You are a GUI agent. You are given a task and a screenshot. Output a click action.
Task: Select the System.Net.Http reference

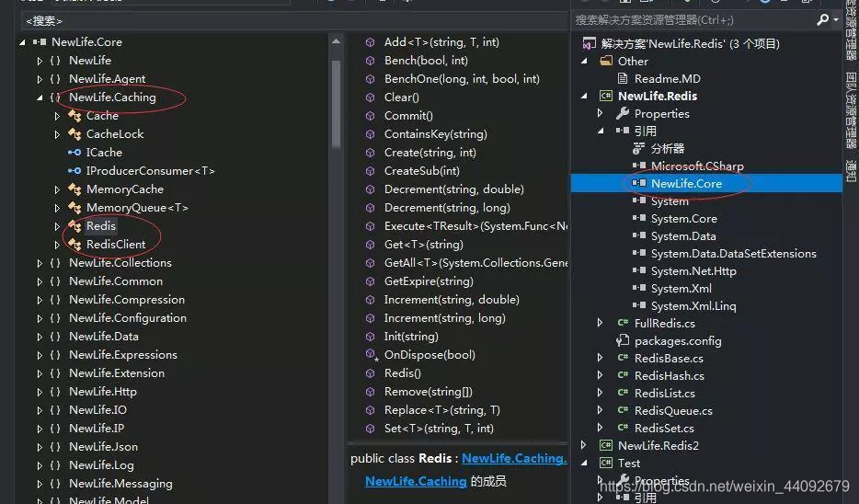tap(693, 270)
